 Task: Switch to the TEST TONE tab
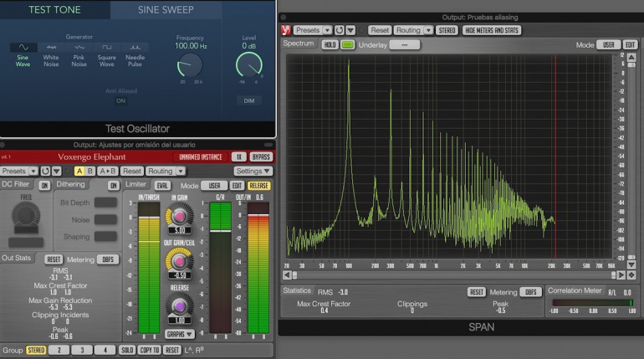tap(54, 9)
